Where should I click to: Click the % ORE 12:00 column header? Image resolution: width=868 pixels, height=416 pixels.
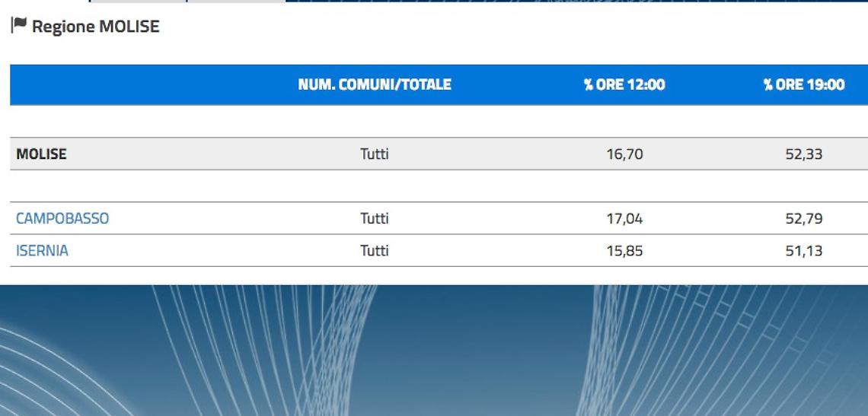tap(624, 84)
